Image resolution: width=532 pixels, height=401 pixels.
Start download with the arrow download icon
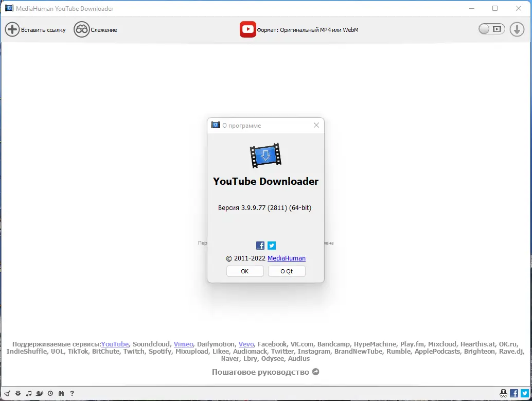517,29
